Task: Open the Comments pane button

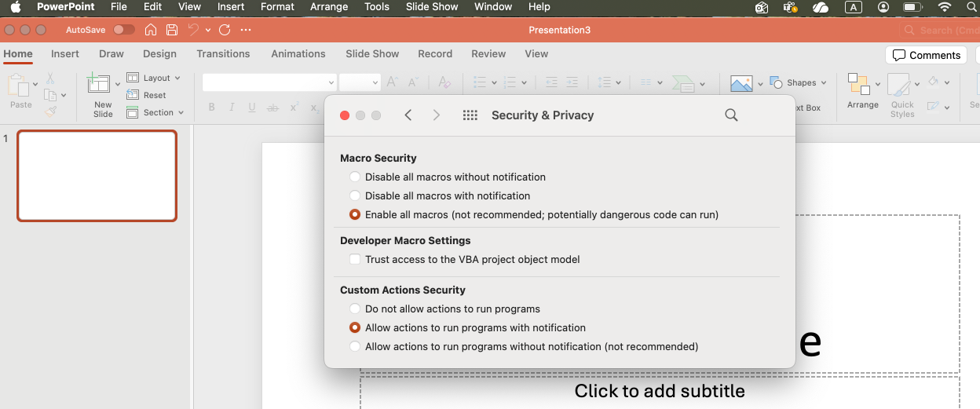Action: tap(926, 55)
